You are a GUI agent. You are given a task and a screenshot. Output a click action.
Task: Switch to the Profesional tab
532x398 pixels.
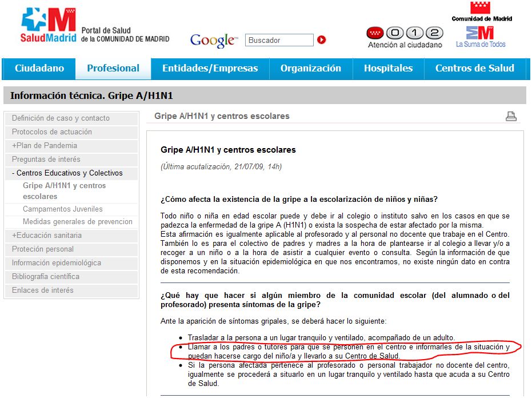[113, 69]
